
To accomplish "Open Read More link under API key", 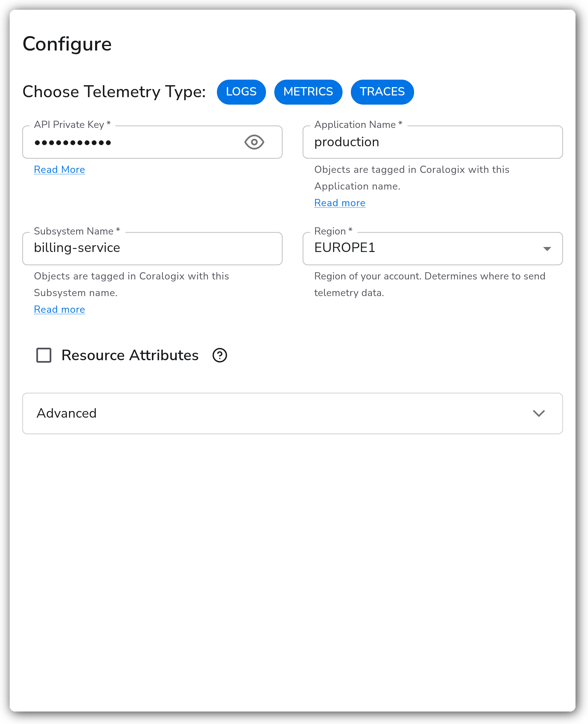I will (x=59, y=170).
